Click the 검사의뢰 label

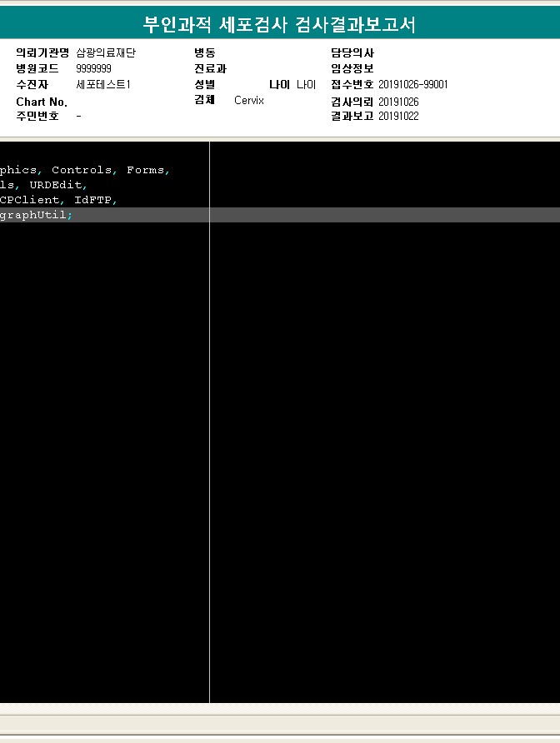352,102
